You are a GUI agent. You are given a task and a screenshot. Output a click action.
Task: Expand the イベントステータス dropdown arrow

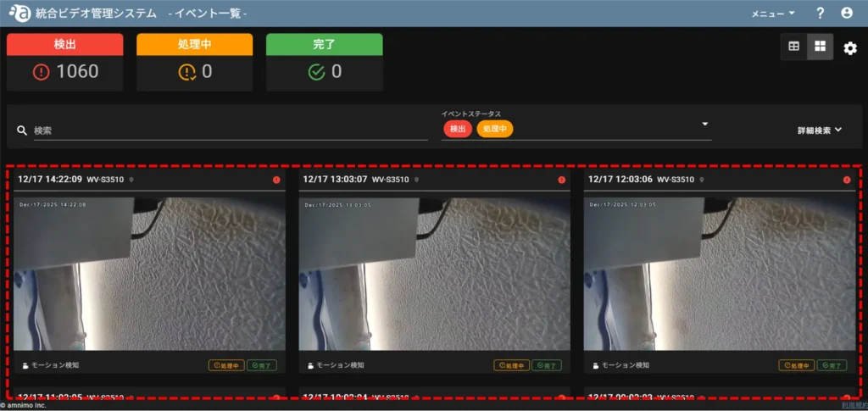click(704, 125)
